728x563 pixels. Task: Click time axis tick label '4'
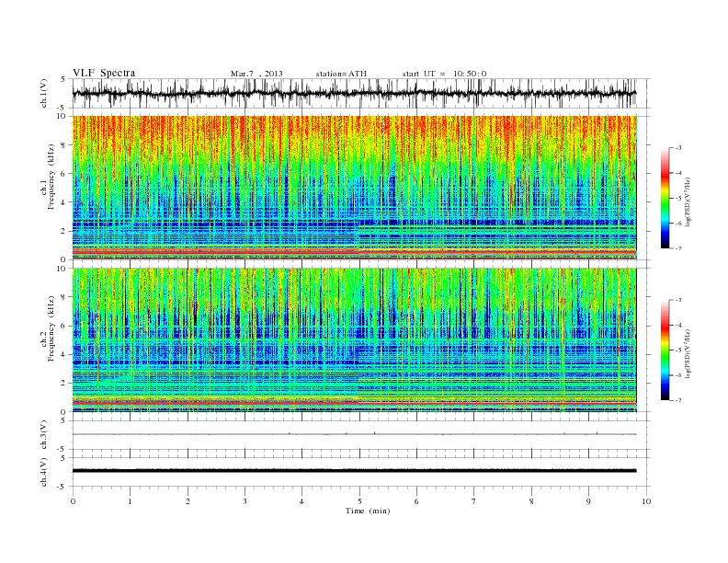tap(301, 501)
